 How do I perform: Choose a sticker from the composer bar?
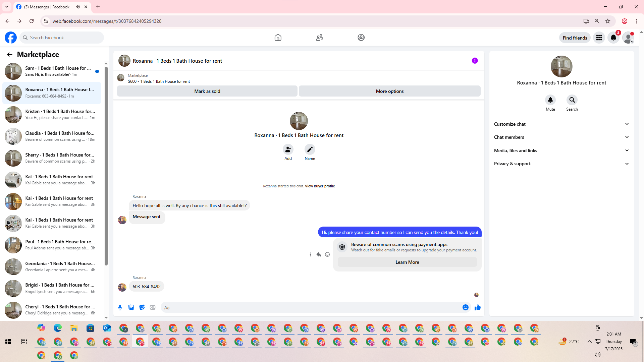[142, 307]
